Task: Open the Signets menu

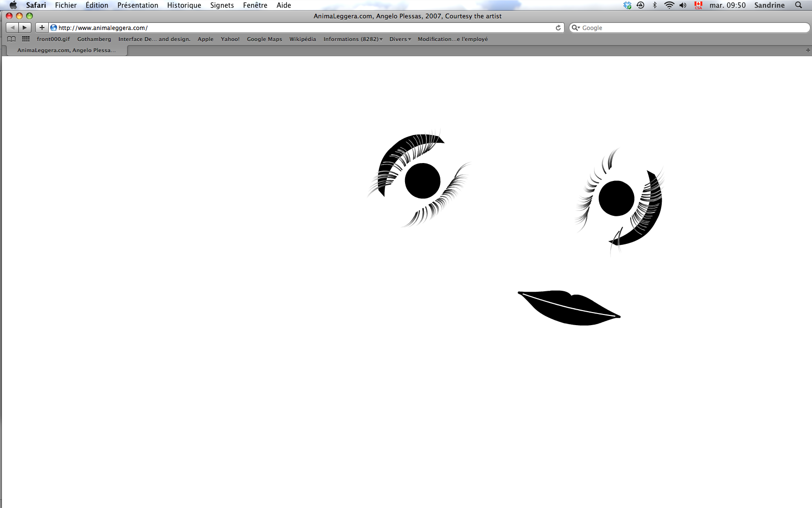Action: coord(222,5)
